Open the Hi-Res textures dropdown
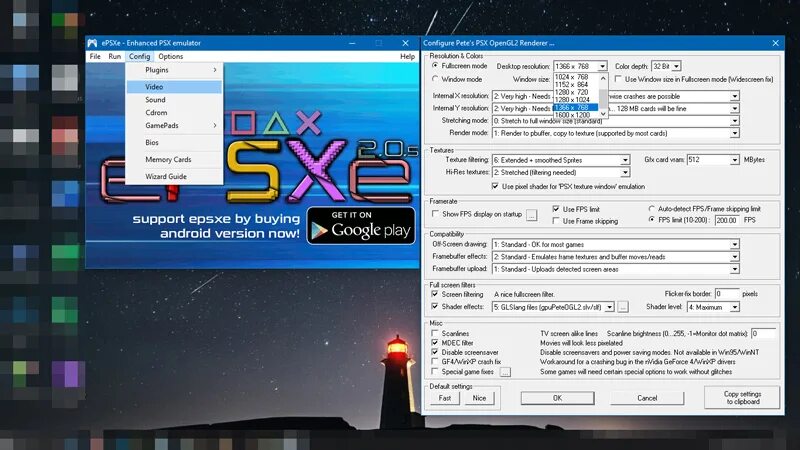This screenshot has width=800, height=450. coord(625,172)
